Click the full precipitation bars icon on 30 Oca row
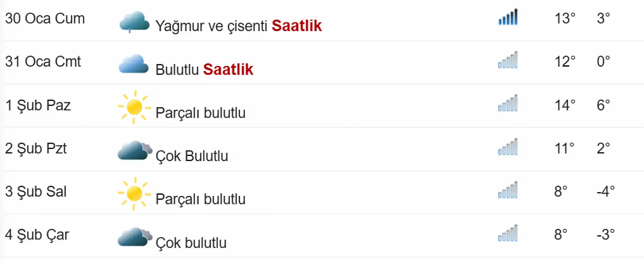Screen dimensions: 644x260 508,18
